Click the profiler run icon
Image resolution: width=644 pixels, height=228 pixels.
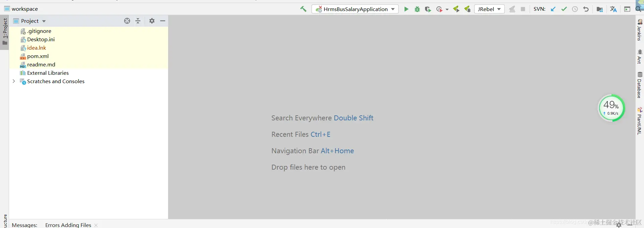[439, 9]
